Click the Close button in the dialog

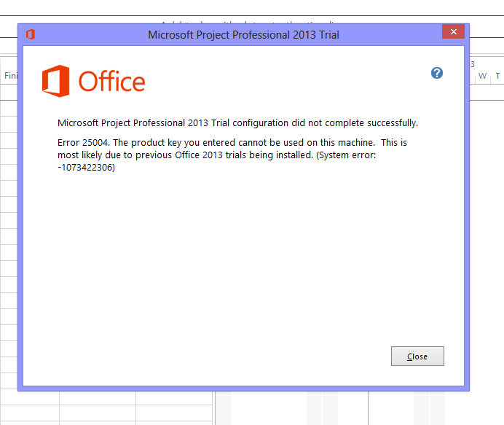pyautogui.click(x=417, y=356)
